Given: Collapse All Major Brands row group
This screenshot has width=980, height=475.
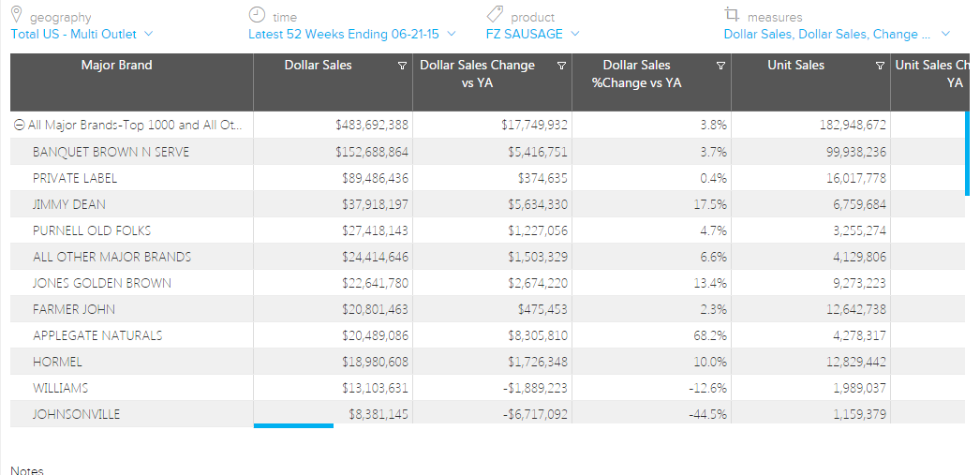Looking at the screenshot, I should pyautogui.click(x=20, y=126).
